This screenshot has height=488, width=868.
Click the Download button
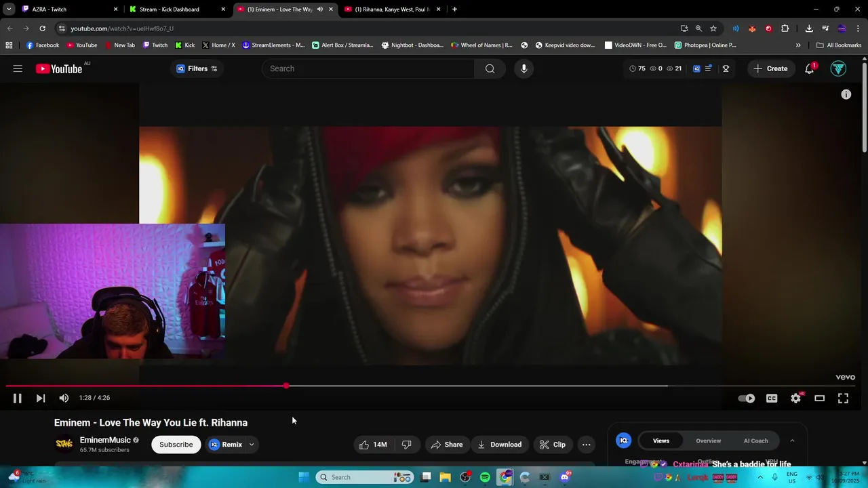(499, 445)
